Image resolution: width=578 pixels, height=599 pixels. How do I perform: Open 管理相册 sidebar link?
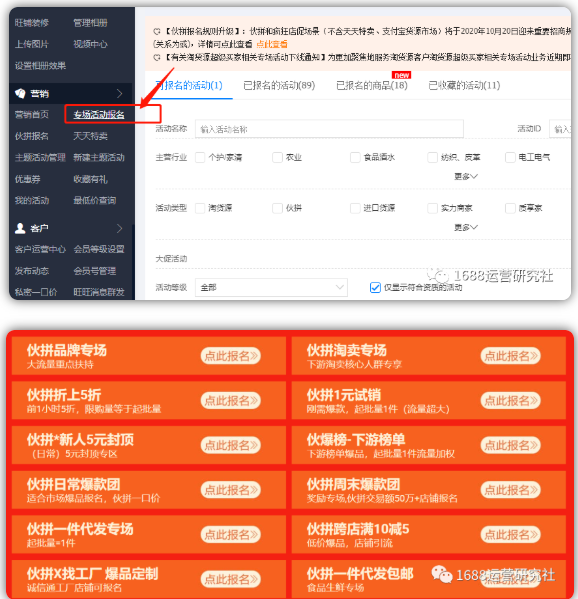91,23
